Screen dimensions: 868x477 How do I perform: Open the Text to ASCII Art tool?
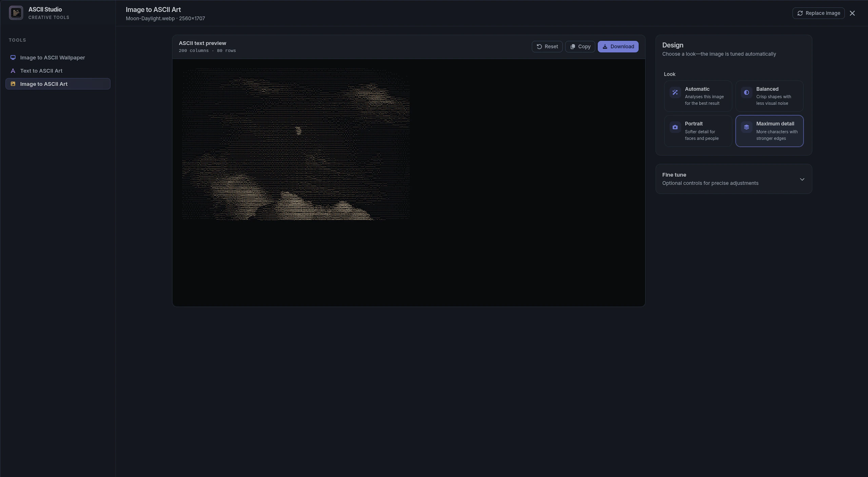click(x=58, y=71)
